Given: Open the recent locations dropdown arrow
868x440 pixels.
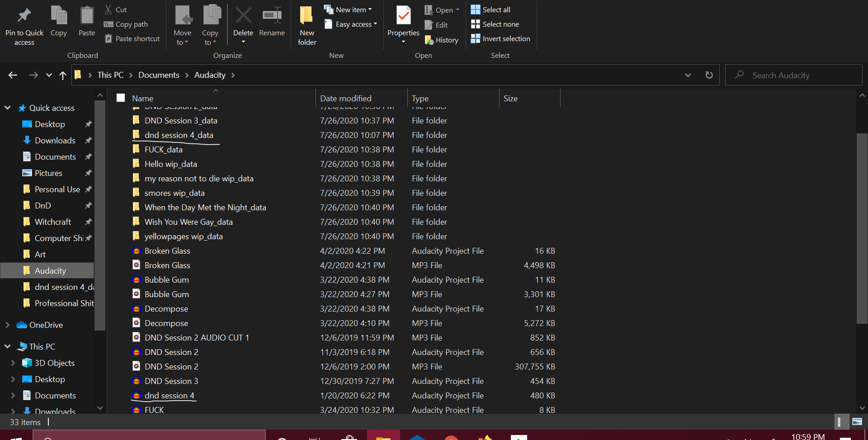Looking at the screenshot, I should 49,75.
